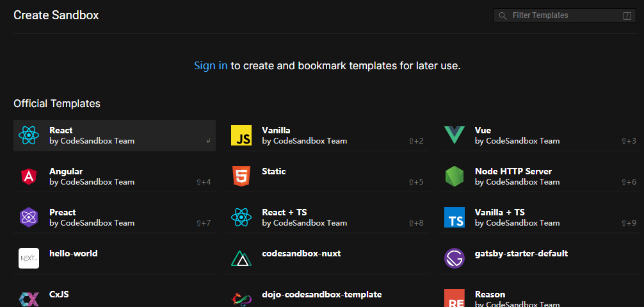Screen dimensions: 644x307
Task: Click "by CodeSandbox Team" under Vue
Action: pyautogui.click(x=517, y=141)
